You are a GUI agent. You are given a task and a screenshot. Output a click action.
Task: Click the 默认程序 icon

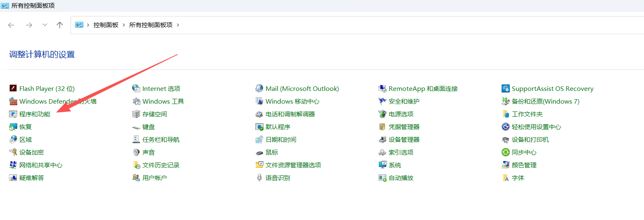coord(259,127)
